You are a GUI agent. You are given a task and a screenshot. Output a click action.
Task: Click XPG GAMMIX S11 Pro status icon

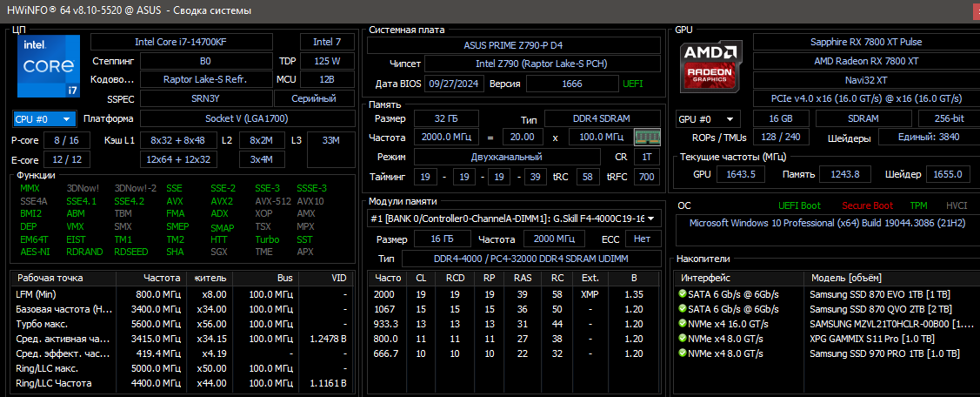click(x=683, y=339)
